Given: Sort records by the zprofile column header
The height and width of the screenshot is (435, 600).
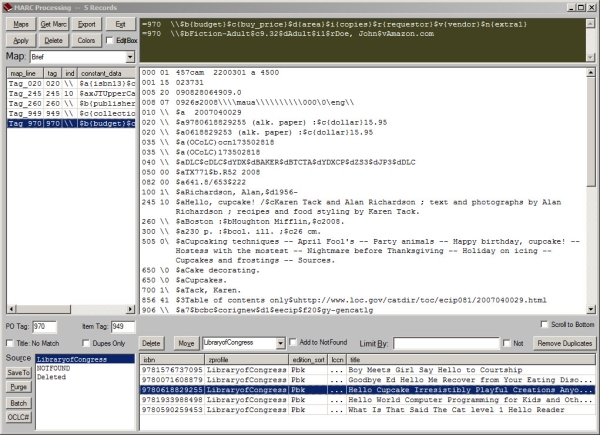Looking at the screenshot, I should coord(247,360).
